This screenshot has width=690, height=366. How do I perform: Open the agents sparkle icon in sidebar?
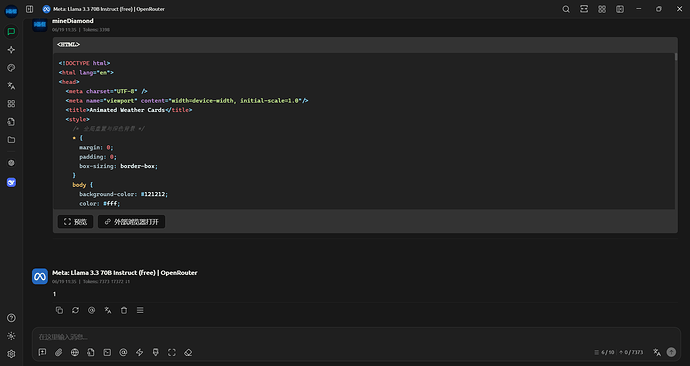click(x=11, y=50)
